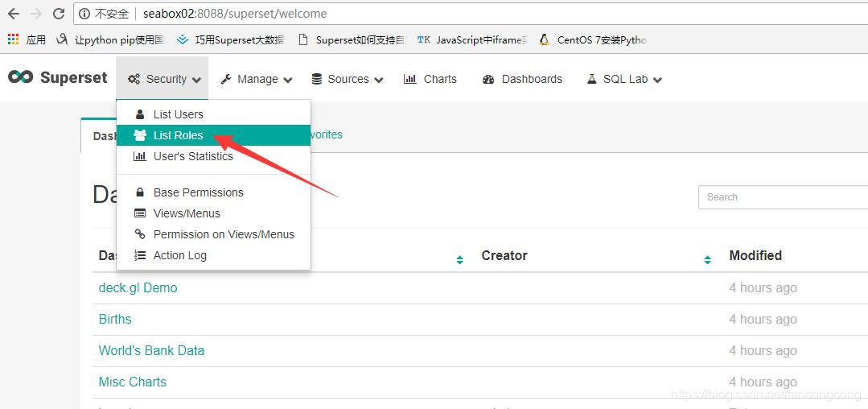Open the CentOS 7 bookmark penguin icon
This screenshot has height=409, width=868.
544,40
